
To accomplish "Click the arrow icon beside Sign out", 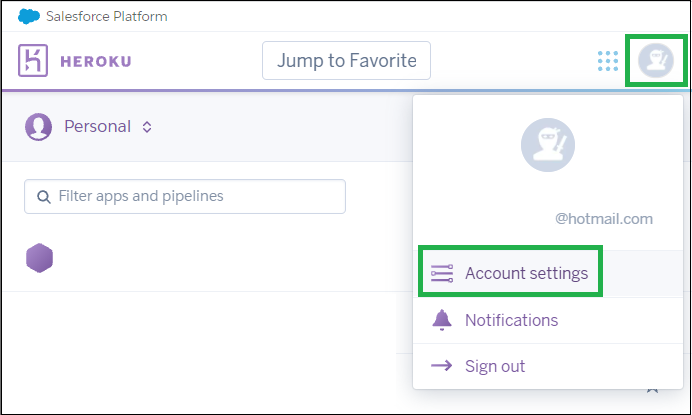I will [x=441, y=366].
